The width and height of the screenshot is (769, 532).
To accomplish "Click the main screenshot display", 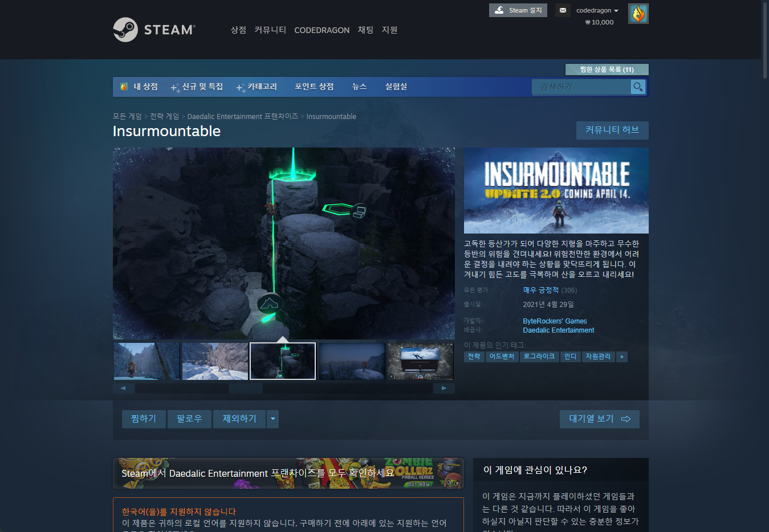I will tap(284, 244).
